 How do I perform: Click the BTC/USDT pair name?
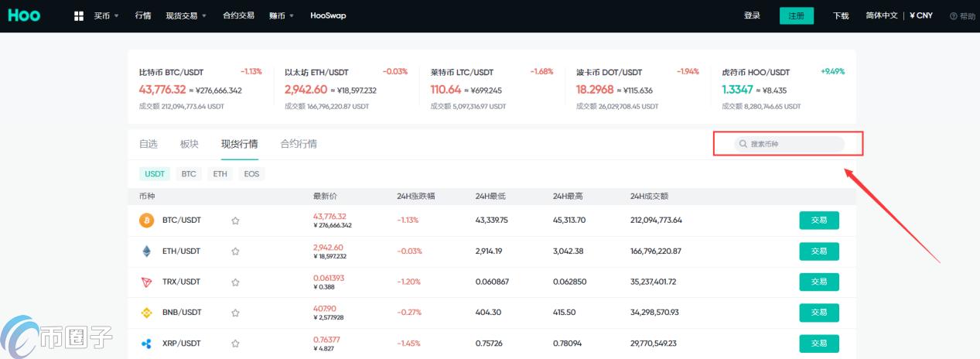[x=182, y=221]
